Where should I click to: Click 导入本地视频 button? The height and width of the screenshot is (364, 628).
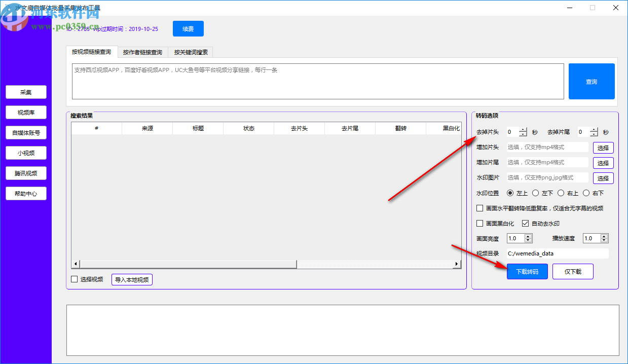tap(132, 279)
